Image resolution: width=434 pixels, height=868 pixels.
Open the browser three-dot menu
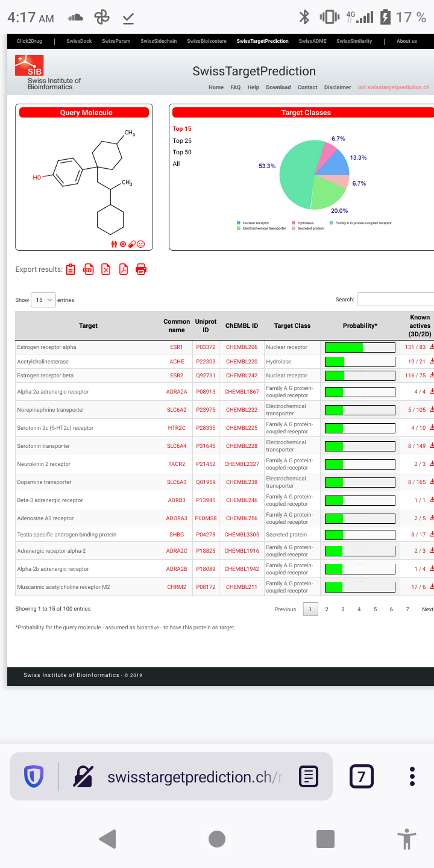(x=412, y=776)
